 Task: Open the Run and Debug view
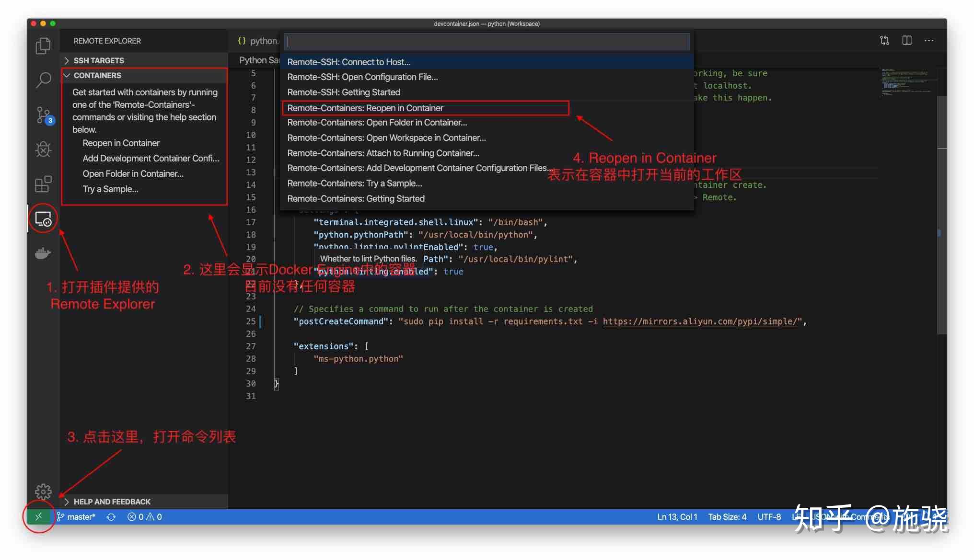43,149
